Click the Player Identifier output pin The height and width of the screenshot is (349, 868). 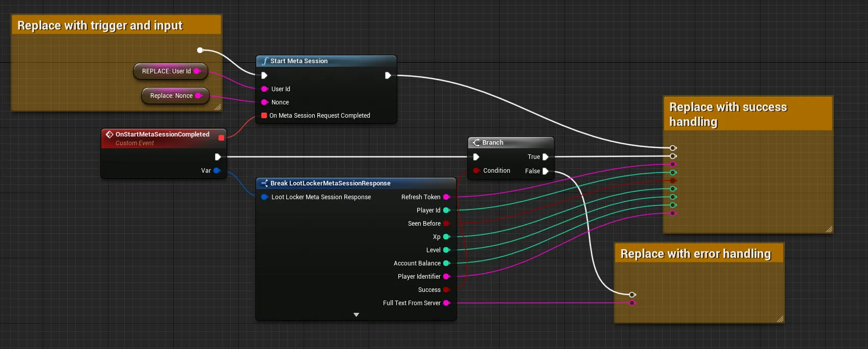click(x=447, y=277)
